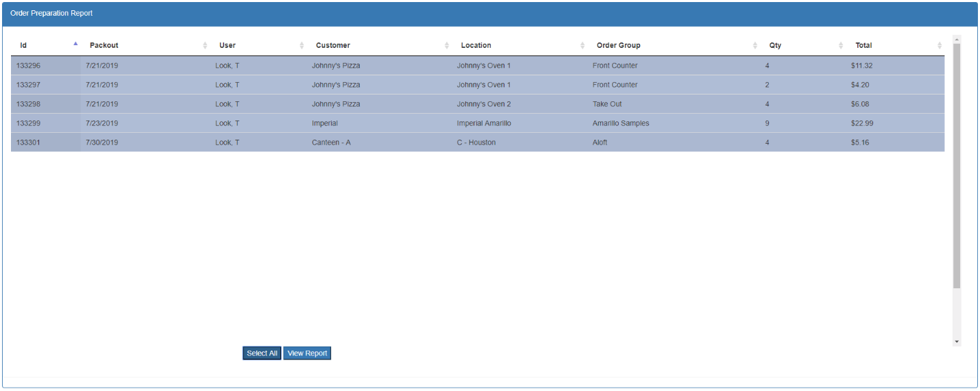980x391 pixels.
Task: Click customer cell Canteen - A
Action: (331, 142)
